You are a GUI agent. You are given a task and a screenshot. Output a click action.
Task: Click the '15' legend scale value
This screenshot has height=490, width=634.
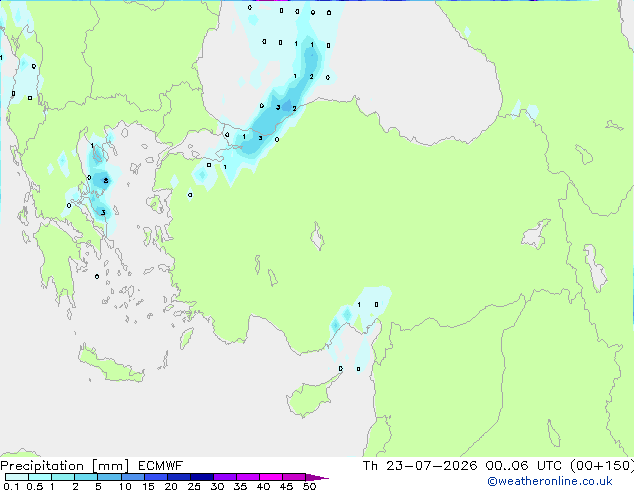pos(148,486)
